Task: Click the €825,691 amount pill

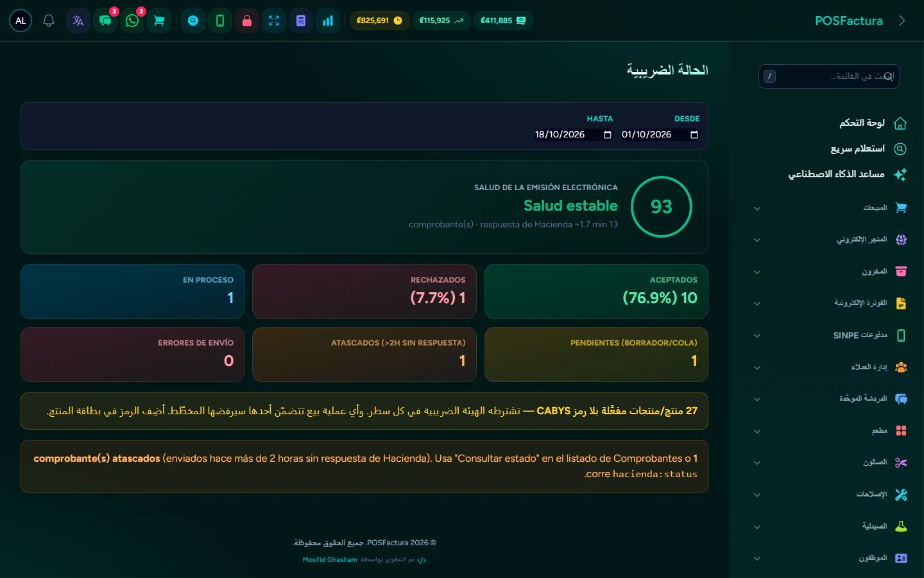Action: (x=379, y=21)
